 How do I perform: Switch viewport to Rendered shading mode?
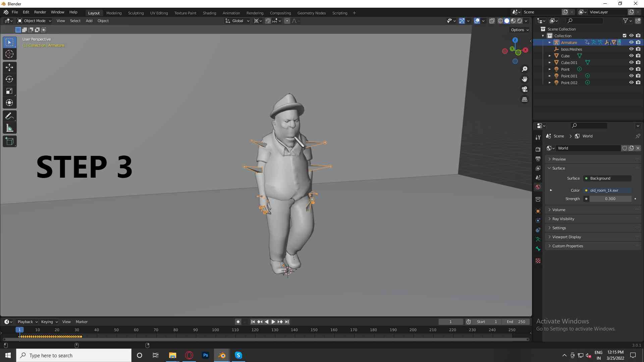tap(519, 20)
